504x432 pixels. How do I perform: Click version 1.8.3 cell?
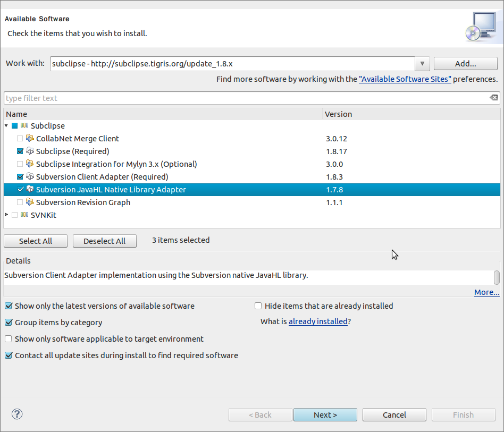(334, 177)
